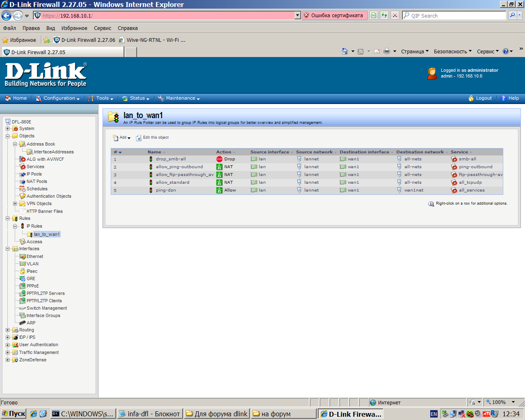Click the Help link in D-Link navbar
Viewport: 525px width, 420px height.
click(x=510, y=98)
